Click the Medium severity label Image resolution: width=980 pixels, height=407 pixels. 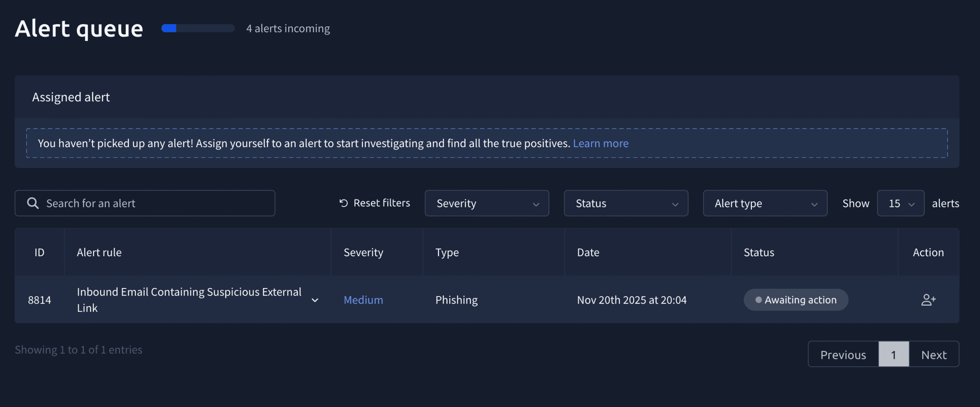click(x=363, y=300)
